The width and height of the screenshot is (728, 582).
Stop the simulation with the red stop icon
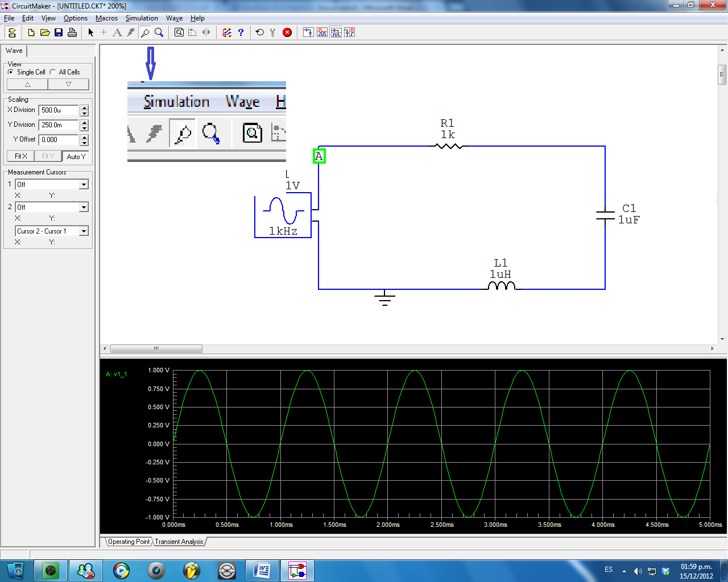coord(287,32)
